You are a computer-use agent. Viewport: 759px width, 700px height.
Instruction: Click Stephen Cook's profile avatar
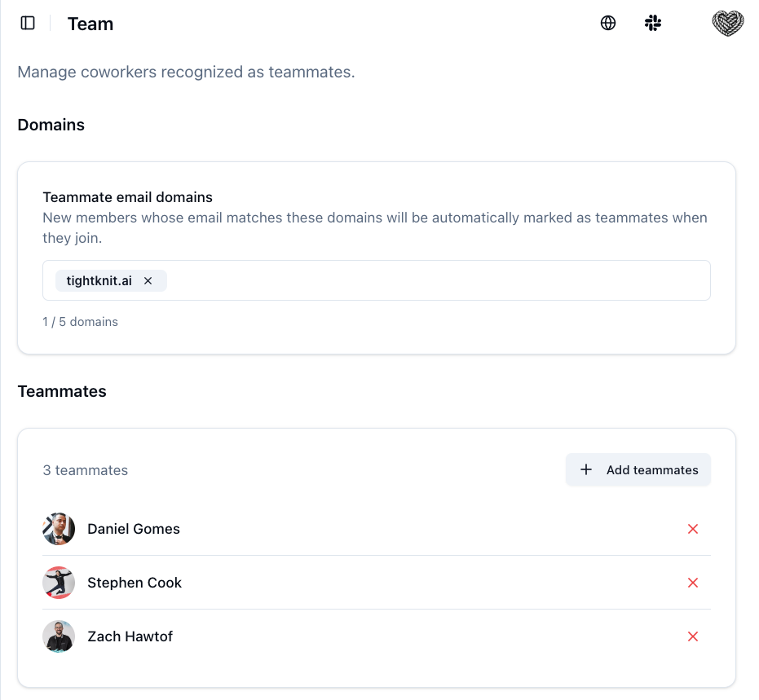pos(58,583)
